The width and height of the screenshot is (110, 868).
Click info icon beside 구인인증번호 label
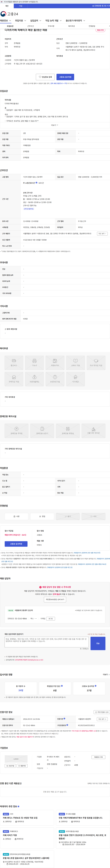coord(67,725)
